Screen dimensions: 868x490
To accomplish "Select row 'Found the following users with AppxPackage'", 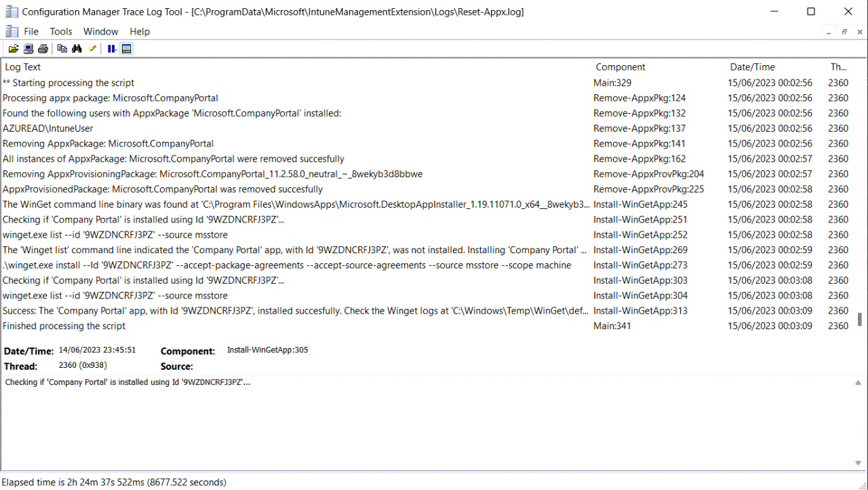I will 427,113.
